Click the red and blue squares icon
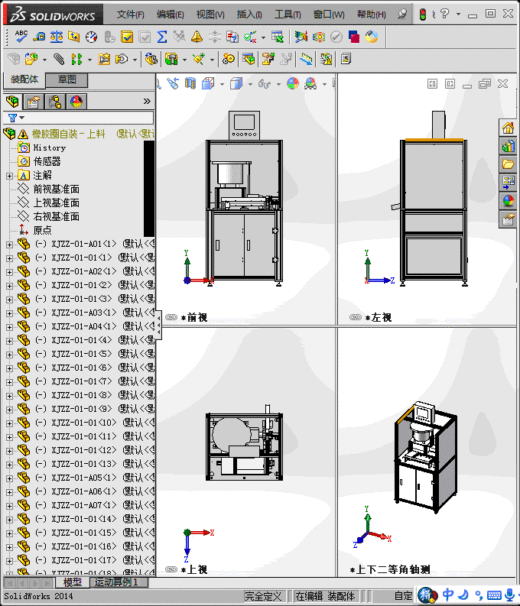The width and height of the screenshot is (520, 606). [x=354, y=37]
